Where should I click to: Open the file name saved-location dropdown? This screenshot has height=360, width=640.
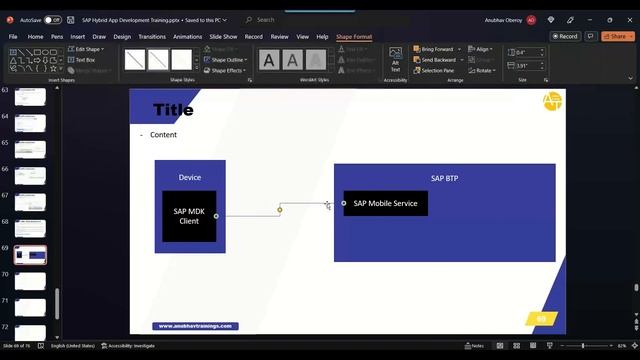point(224,20)
